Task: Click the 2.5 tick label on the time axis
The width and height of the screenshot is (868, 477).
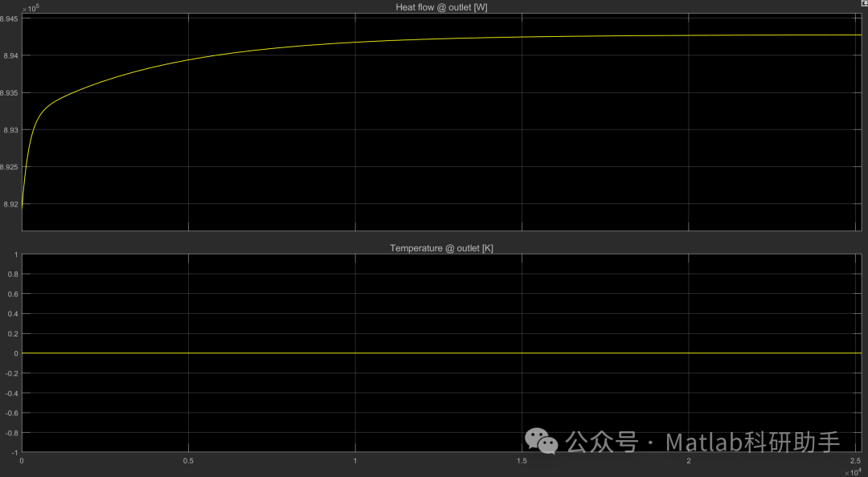Action: click(x=856, y=460)
